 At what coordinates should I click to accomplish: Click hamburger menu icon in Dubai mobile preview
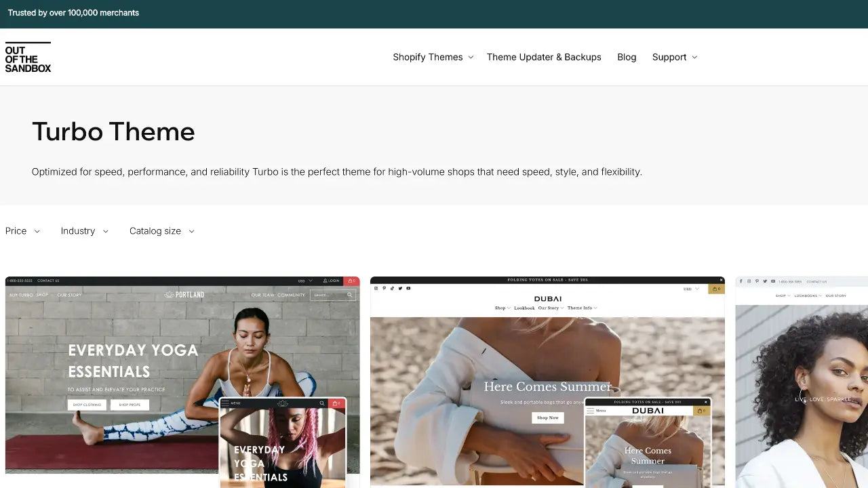click(x=590, y=411)
